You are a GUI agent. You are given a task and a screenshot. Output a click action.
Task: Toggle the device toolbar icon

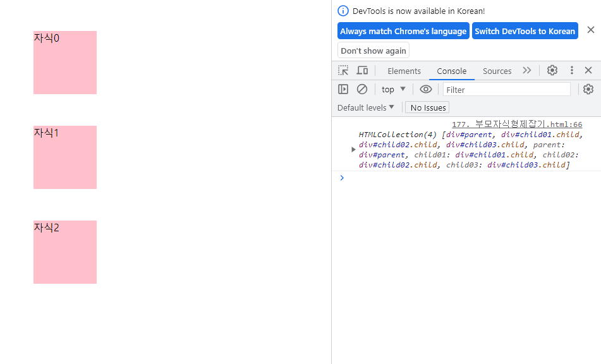point(362,71)
